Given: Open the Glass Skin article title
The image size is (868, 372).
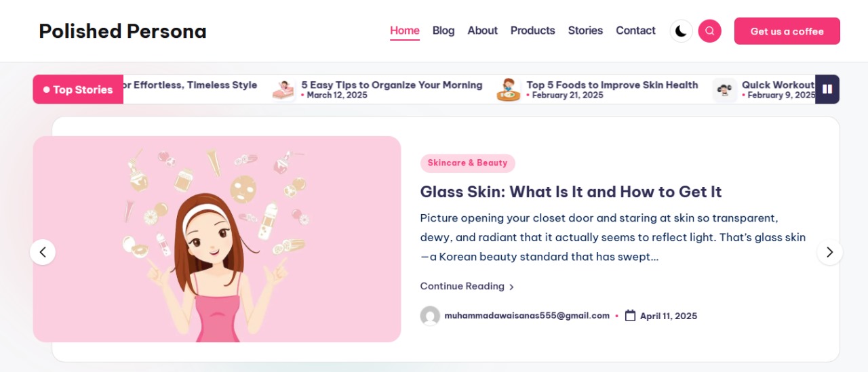Looking at the screenshot, I should pos(570,192).
